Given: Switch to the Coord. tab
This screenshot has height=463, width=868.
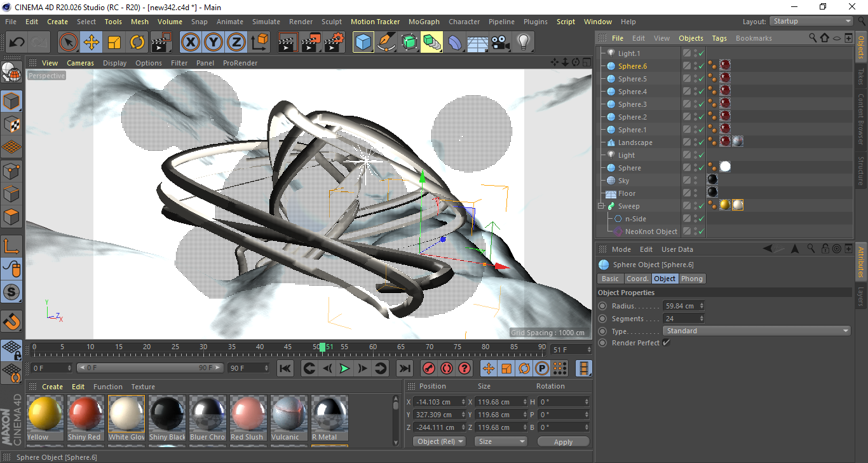Looking at the screenshot, I should pos(637,279).
